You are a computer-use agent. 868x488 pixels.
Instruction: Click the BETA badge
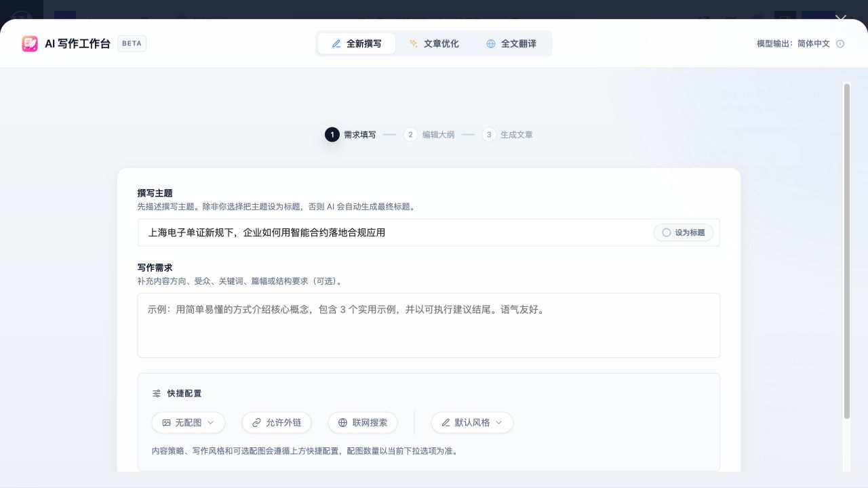(x=132, y=43)
